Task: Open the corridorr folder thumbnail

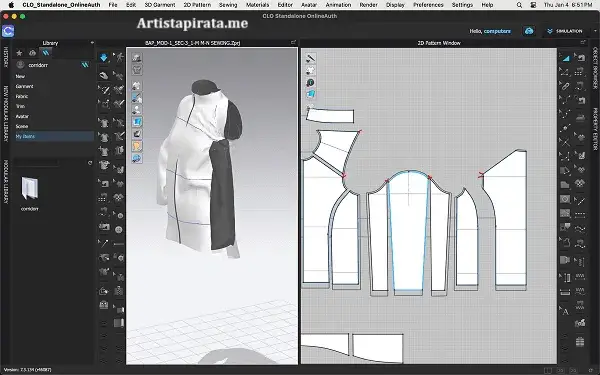Action: click(29, 188)
